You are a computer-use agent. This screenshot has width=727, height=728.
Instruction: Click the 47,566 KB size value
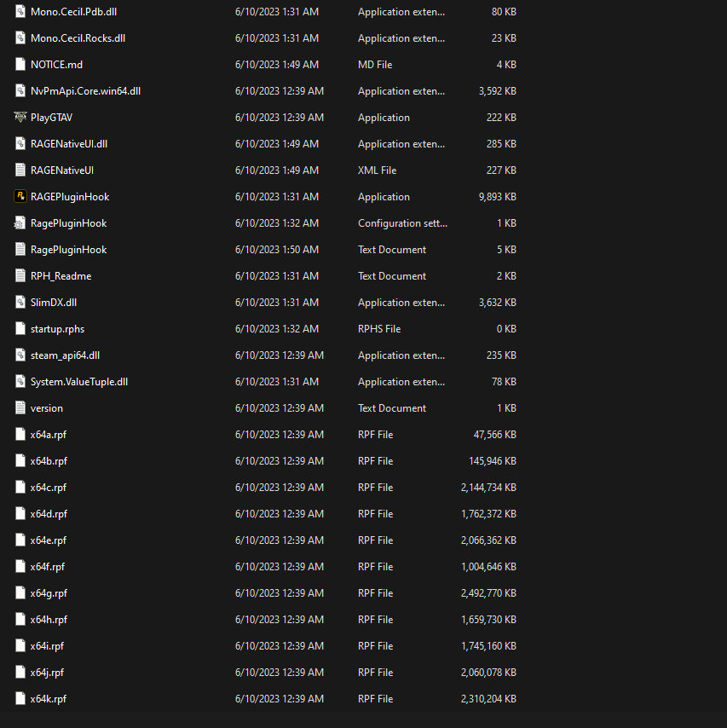click(495, 435)
